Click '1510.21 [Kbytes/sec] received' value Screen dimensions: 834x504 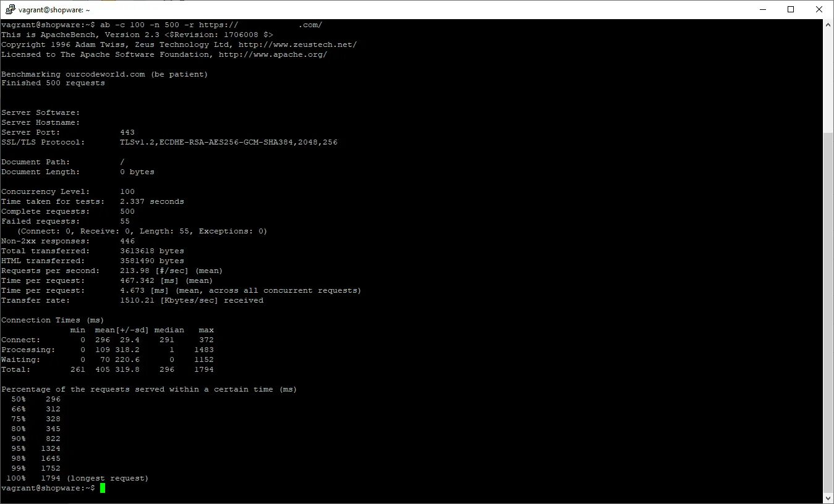192,300
